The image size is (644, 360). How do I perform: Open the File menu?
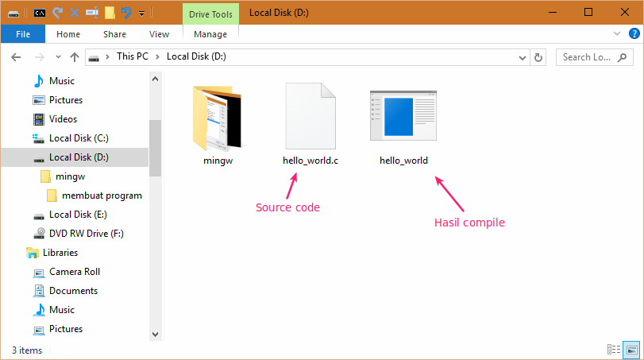click(23, 34)
